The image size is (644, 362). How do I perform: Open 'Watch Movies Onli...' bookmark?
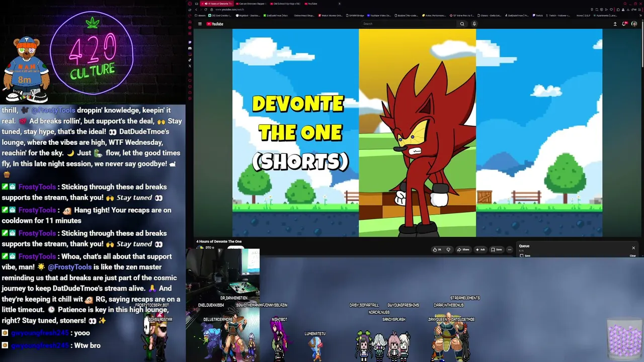tap(330, 16)
